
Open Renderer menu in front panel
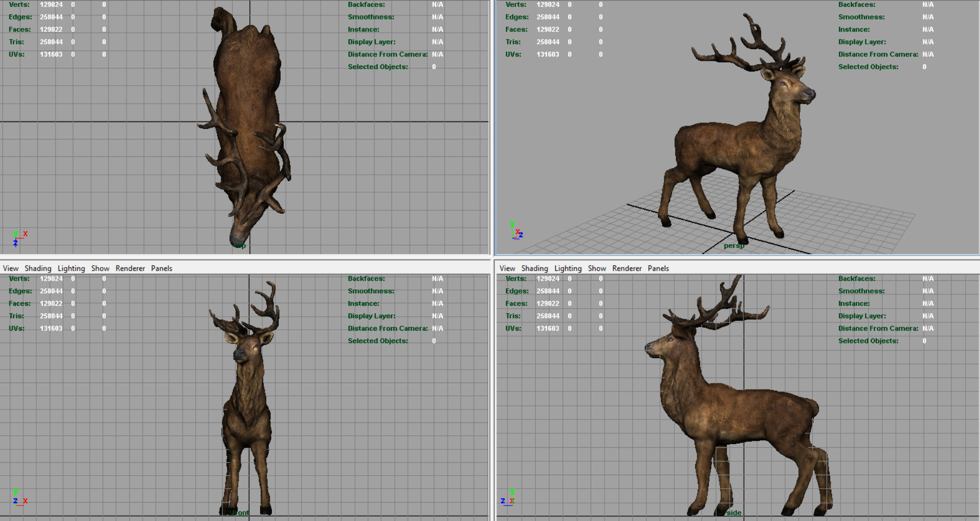point(130,268)
